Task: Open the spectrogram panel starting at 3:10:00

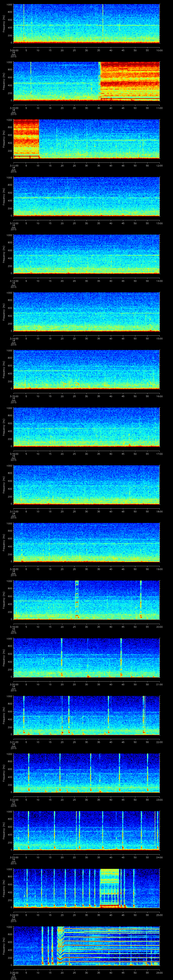Action: pos(86,81)
